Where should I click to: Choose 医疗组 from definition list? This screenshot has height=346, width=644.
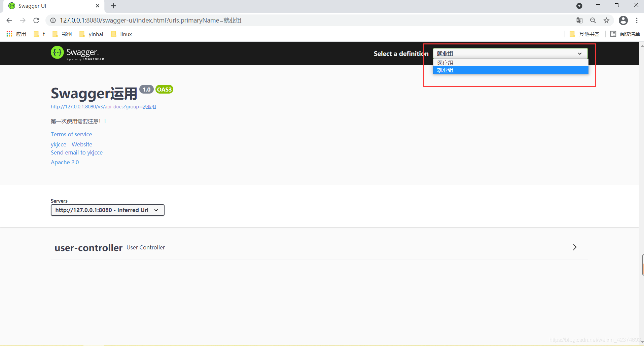coord(510,63)
